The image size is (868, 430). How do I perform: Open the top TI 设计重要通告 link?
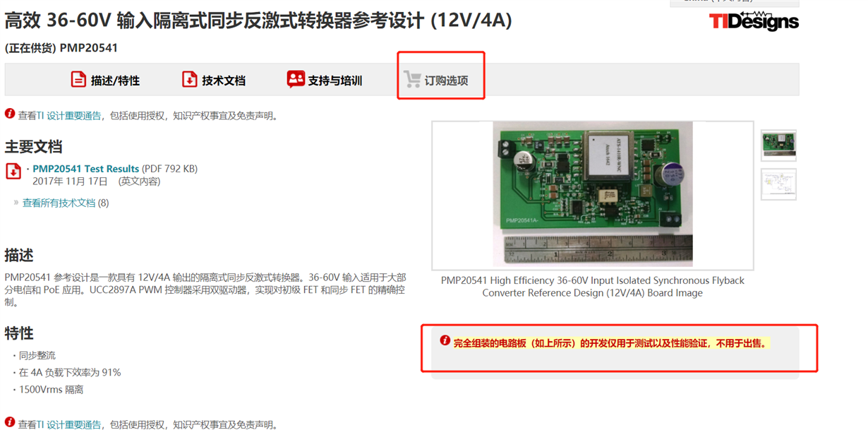69,116
